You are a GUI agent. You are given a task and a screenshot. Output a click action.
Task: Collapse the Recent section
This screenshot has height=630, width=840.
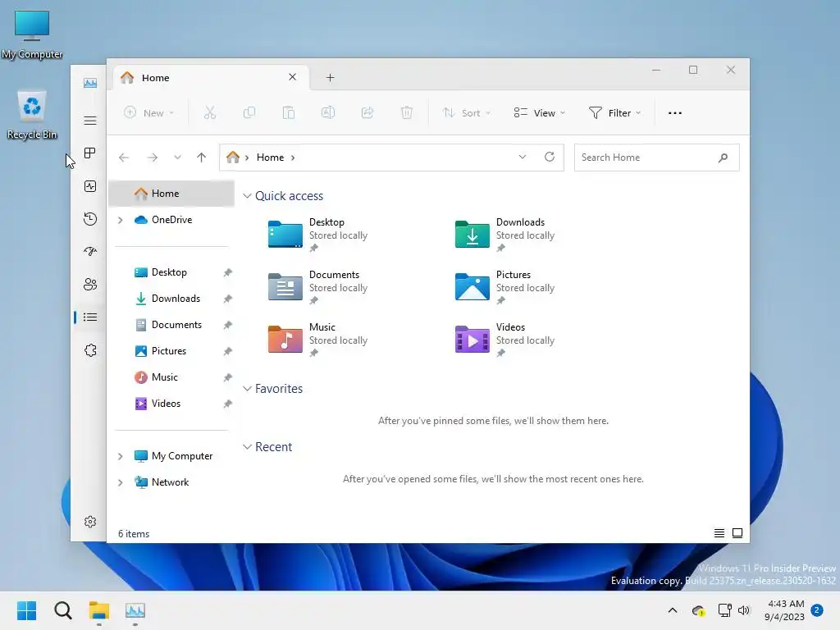click(247, 447)
